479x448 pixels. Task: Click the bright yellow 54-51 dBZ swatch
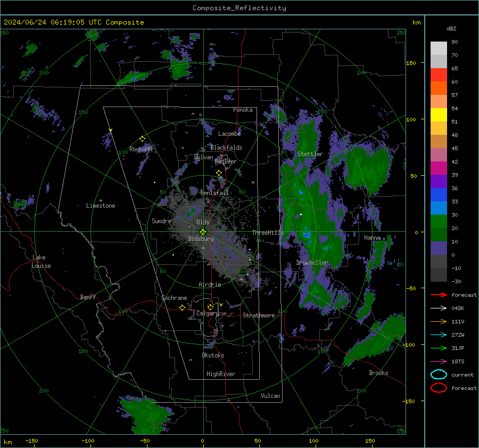[439, 115]
